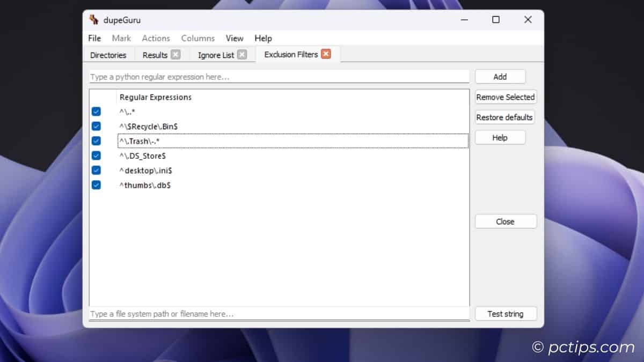Toggle checkbox for ^\$Recycle\.Bin$ filter
The height and width of the screenshot is (362, 644).
(x=96, y=126)
